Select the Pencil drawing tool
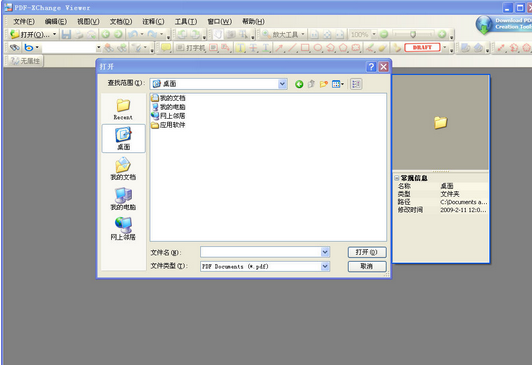Viewport: 532px width, 365px height. coord(370,47)
